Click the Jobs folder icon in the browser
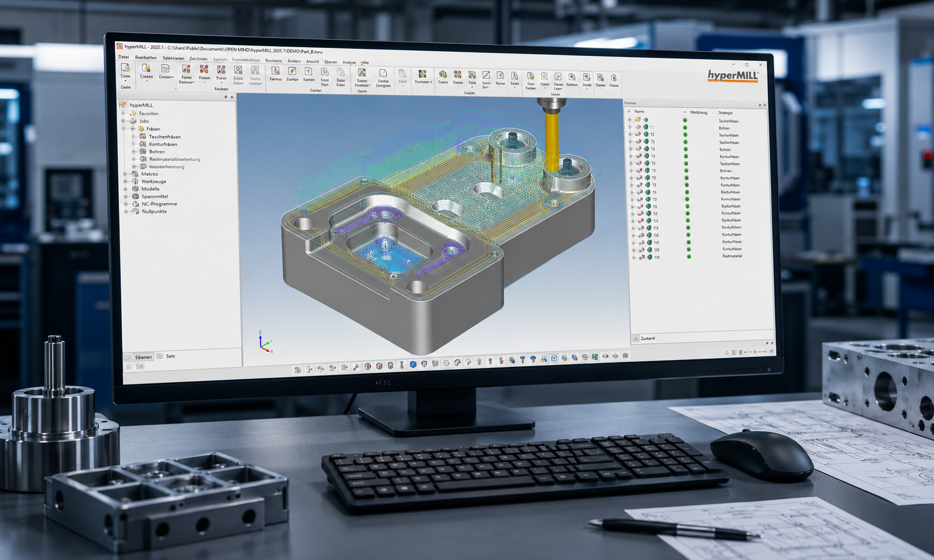 coord(133,121)
